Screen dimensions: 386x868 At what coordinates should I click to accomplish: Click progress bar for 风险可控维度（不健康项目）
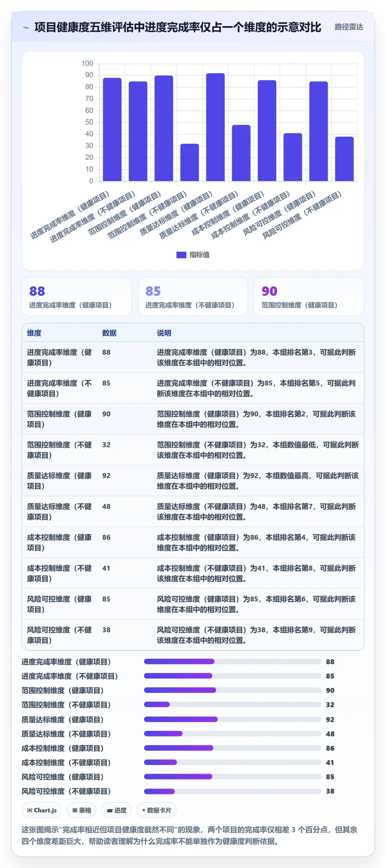click(x=233, y=791)
